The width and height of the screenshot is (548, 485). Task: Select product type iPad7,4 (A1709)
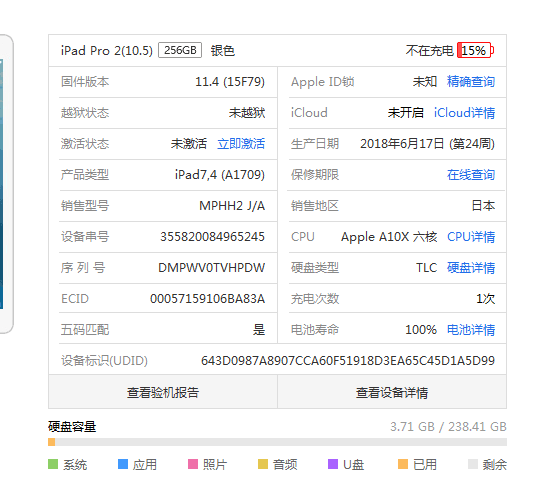220,175
